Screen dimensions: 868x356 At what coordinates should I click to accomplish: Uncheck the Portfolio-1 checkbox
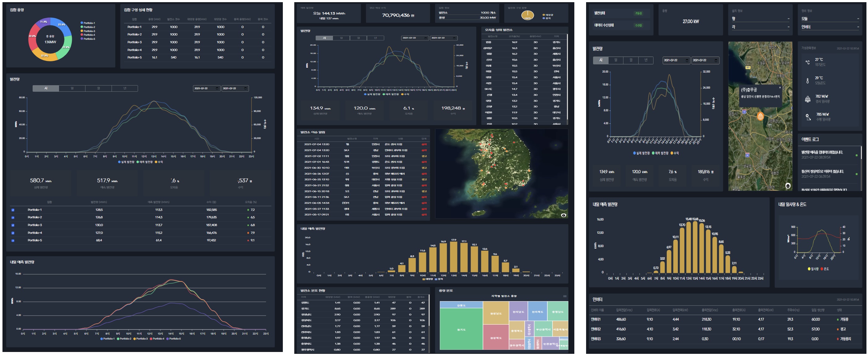point(13,210)
